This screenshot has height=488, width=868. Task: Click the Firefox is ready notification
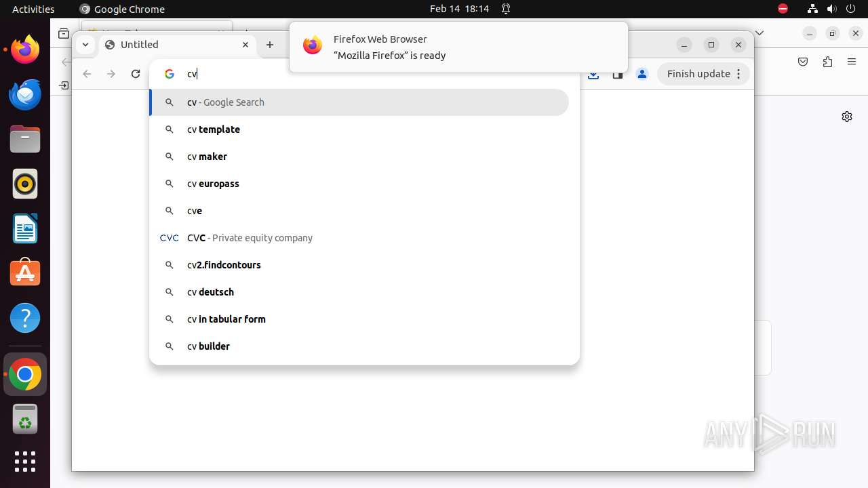[458, 47]
